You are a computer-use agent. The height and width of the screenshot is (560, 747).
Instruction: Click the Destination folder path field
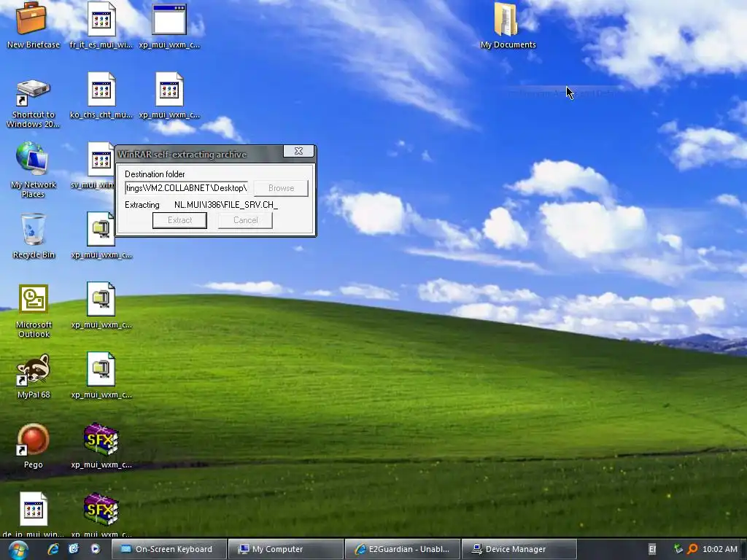pos(186,188)
